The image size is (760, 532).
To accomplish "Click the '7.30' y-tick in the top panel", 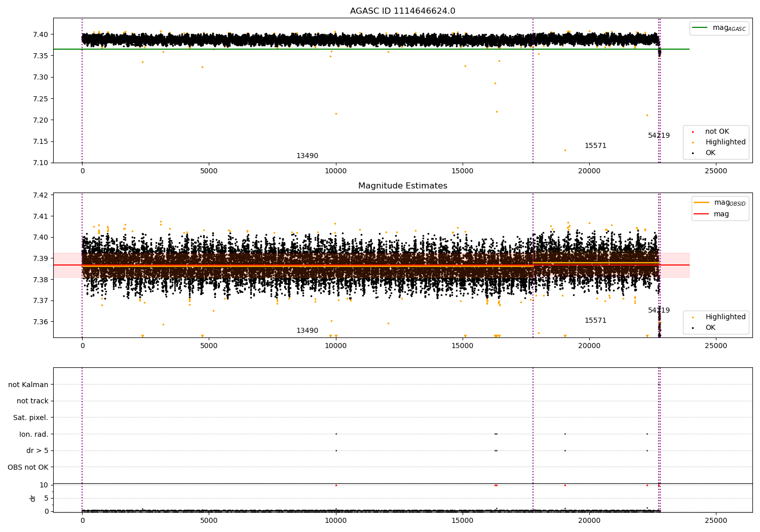I will [x=41, y=78].
